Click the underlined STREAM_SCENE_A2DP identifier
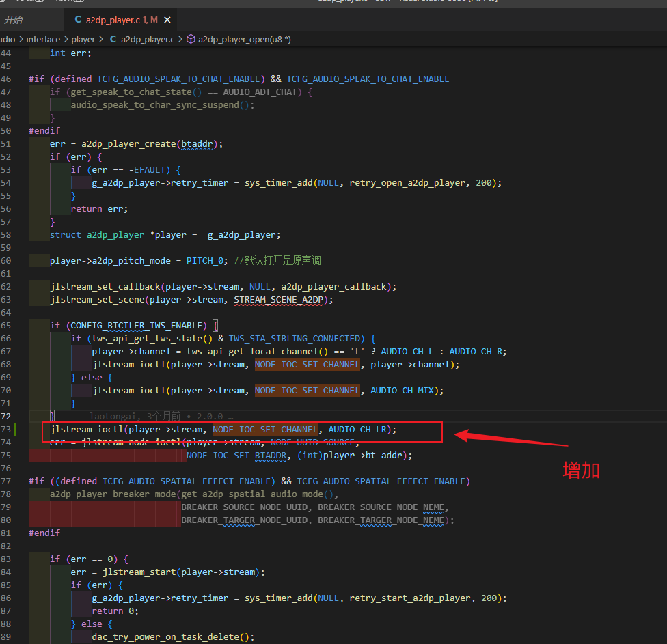The width and height of the screenshot is (667, 644). point(279,300)
